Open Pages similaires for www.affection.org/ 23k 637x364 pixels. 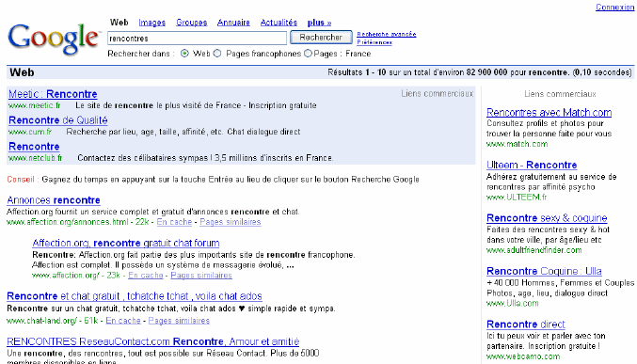point(201,276)
